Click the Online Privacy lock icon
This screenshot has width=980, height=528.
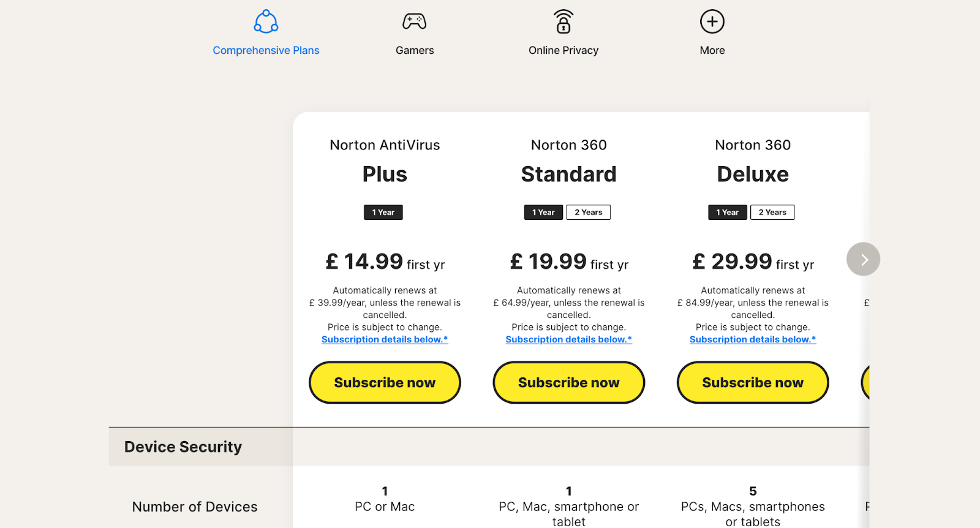click(563, 22)
